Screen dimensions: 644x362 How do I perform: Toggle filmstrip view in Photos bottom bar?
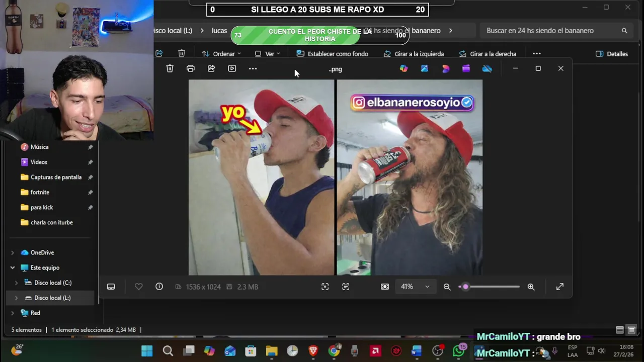pos(111,287)
